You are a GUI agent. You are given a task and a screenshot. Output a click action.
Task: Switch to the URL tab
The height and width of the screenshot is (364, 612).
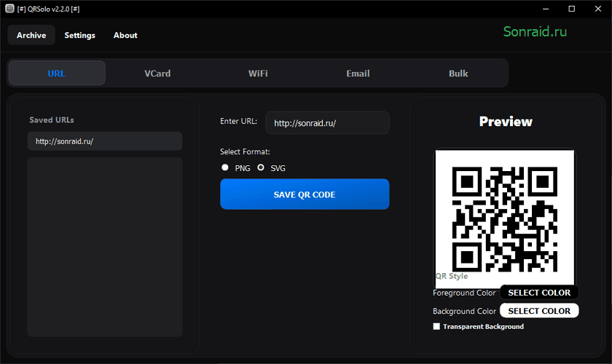tap(57, 73)
